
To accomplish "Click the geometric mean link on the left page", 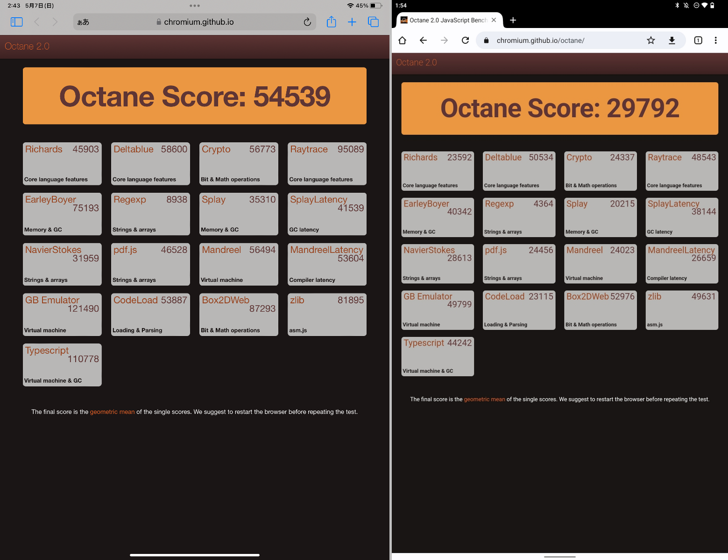I will 112,412.
